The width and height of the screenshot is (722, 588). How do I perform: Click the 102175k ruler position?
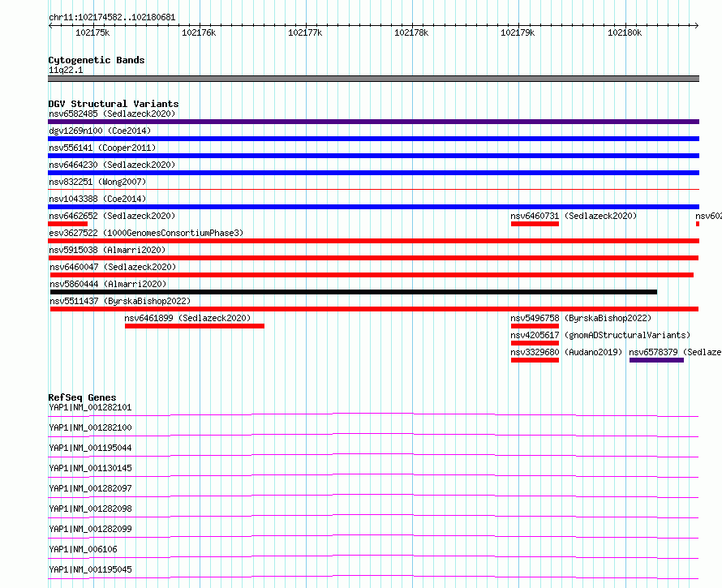click(x=92, y=32)
